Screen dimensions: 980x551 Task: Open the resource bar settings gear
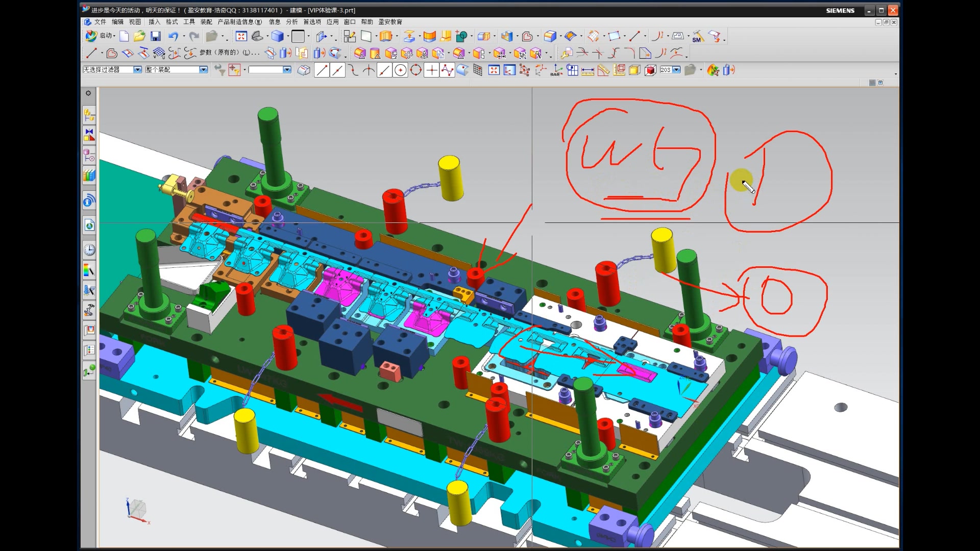(x=88, y=93)
